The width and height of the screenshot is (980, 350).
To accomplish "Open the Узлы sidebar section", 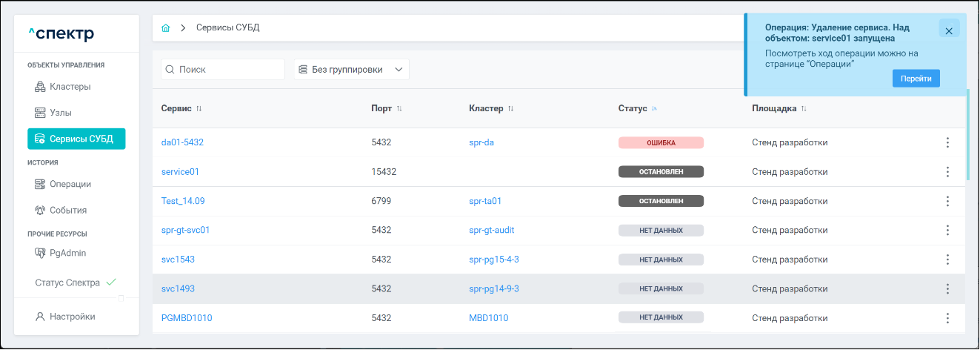I will (x=64, y=113).
